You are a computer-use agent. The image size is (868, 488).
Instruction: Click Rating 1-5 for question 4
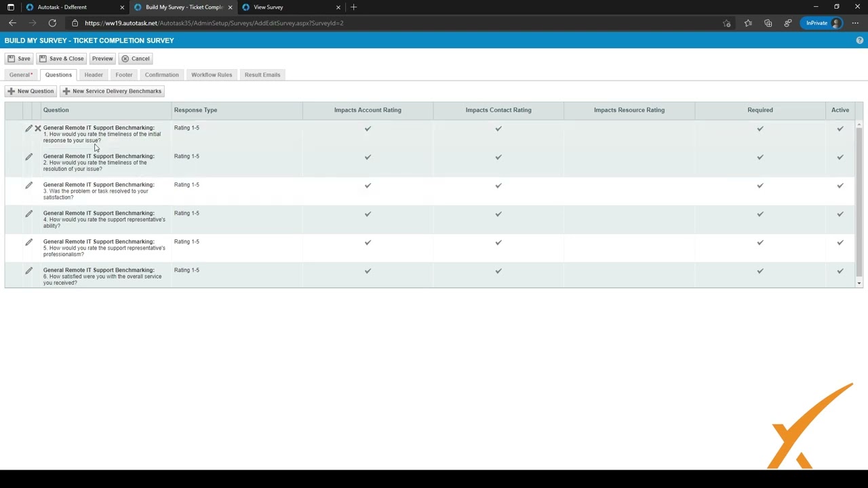click(x=186, y=213)
